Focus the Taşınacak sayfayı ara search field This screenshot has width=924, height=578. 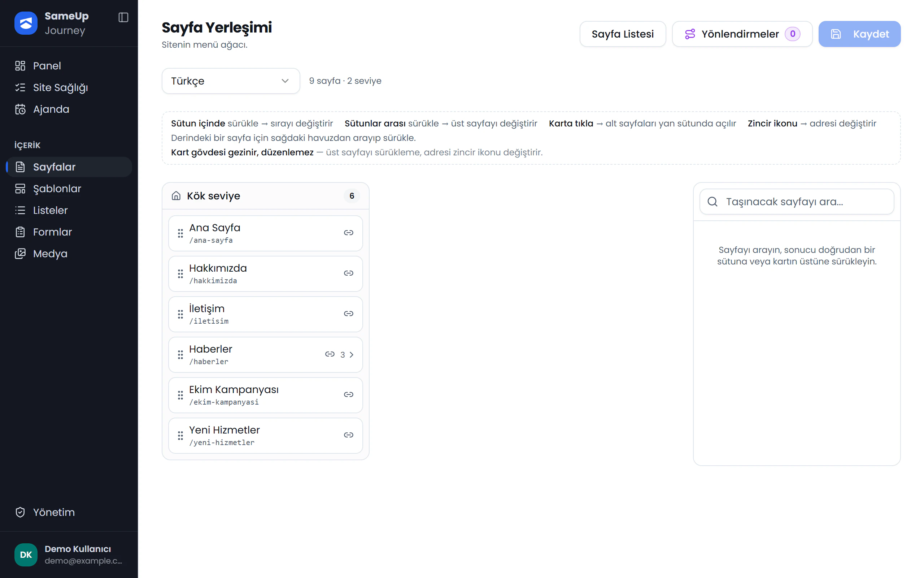click(797, 202)
